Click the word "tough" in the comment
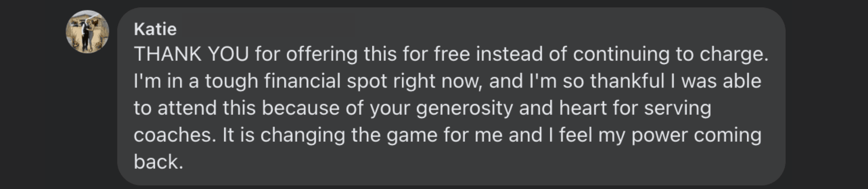This screenshot has width=868, height=189. click(231, 81)
